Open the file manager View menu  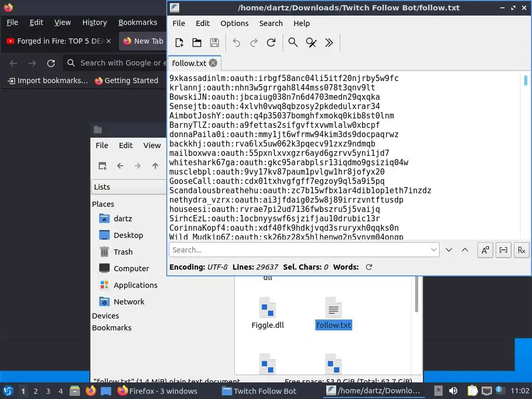(x=152, y=145)
